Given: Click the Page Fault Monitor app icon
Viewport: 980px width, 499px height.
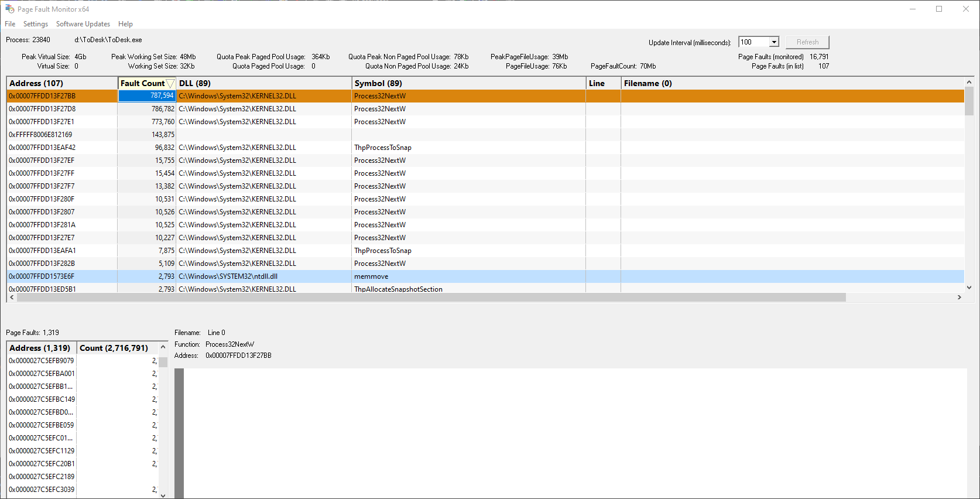Looking at the screenshot, I should 9,9.
